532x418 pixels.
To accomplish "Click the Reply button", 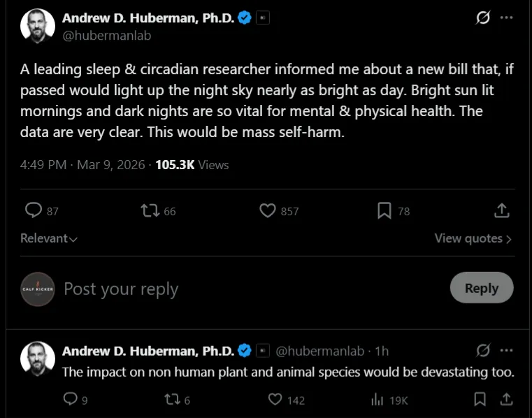I will tap(481, 288).
